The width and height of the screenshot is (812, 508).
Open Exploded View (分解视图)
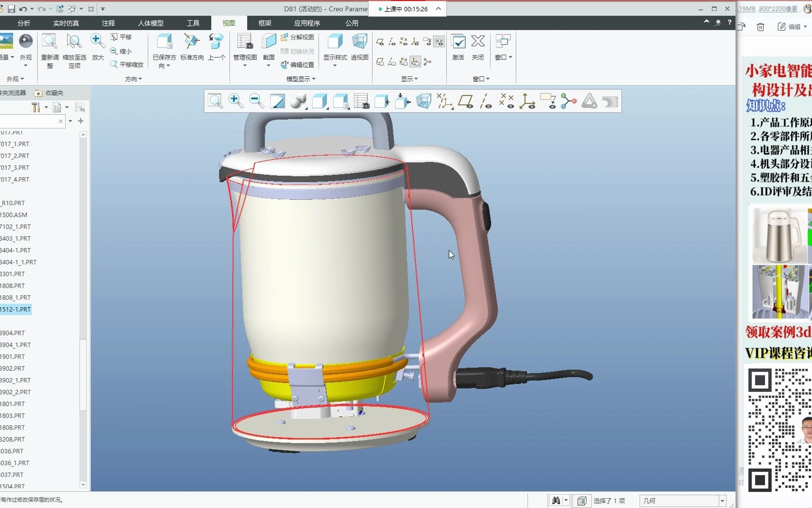coord(297,37)
